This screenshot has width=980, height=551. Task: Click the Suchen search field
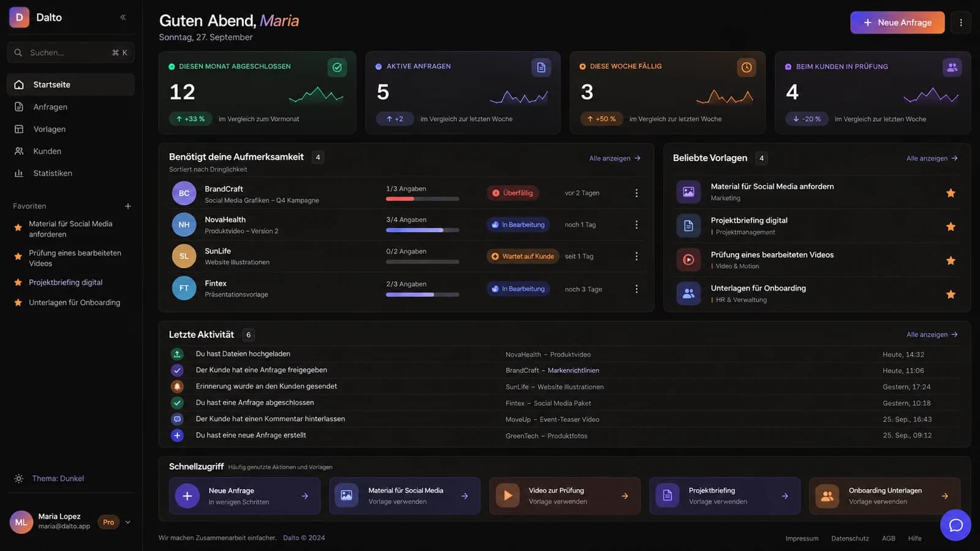[x=70, y=53]
